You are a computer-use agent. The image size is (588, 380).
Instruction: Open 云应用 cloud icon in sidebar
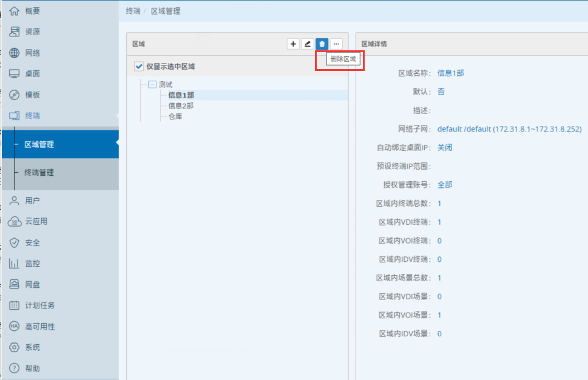point(15,222)
